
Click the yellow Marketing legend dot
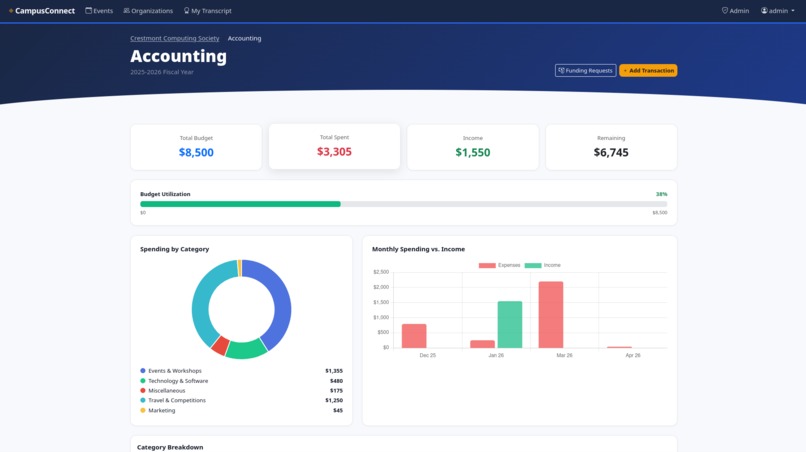143,410
